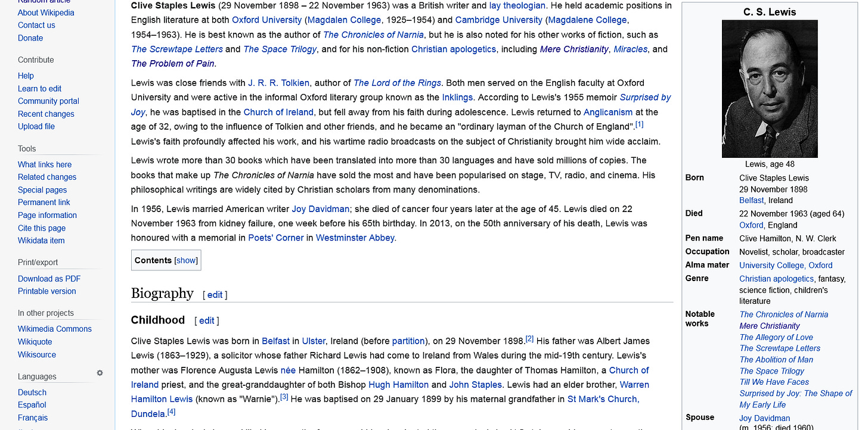Open Cite this page

[42, 228]
